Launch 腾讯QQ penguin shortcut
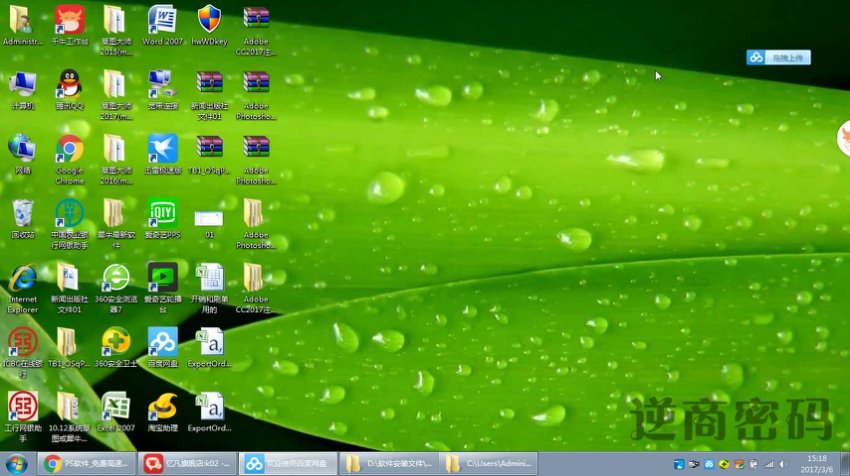Screen dimensions: 850x476 [69, 89]
